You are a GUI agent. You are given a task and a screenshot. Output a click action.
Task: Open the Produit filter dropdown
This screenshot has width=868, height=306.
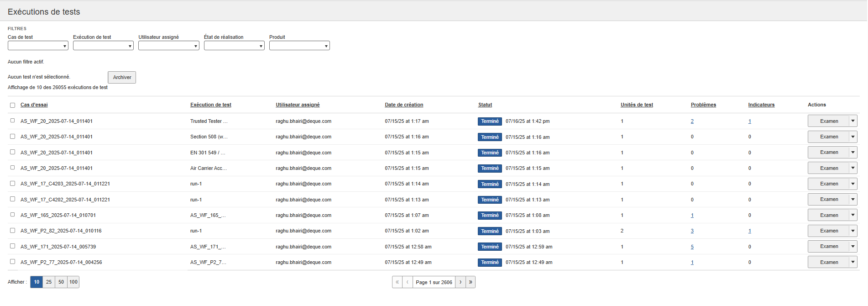point(299,46)
